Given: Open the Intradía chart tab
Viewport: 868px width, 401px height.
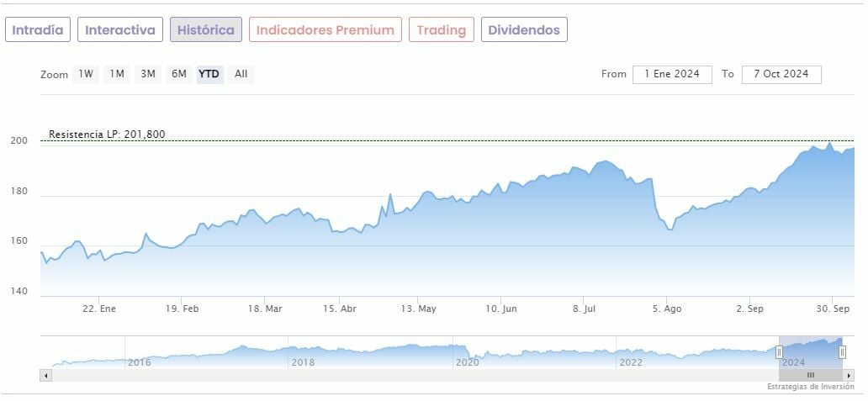Looking at the screenshot, I should 38,30.
